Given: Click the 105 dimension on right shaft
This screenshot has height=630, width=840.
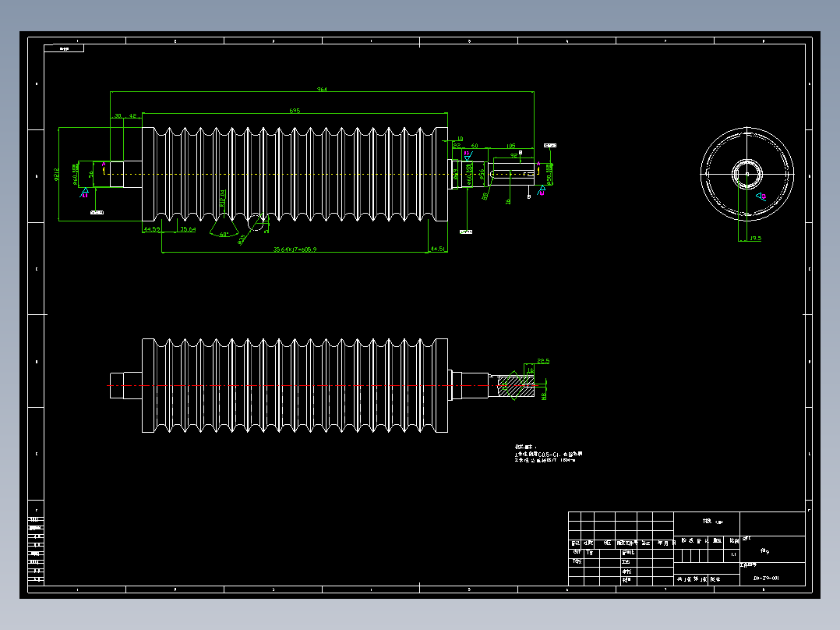Looking at the screenshot, I should point(510,146).
